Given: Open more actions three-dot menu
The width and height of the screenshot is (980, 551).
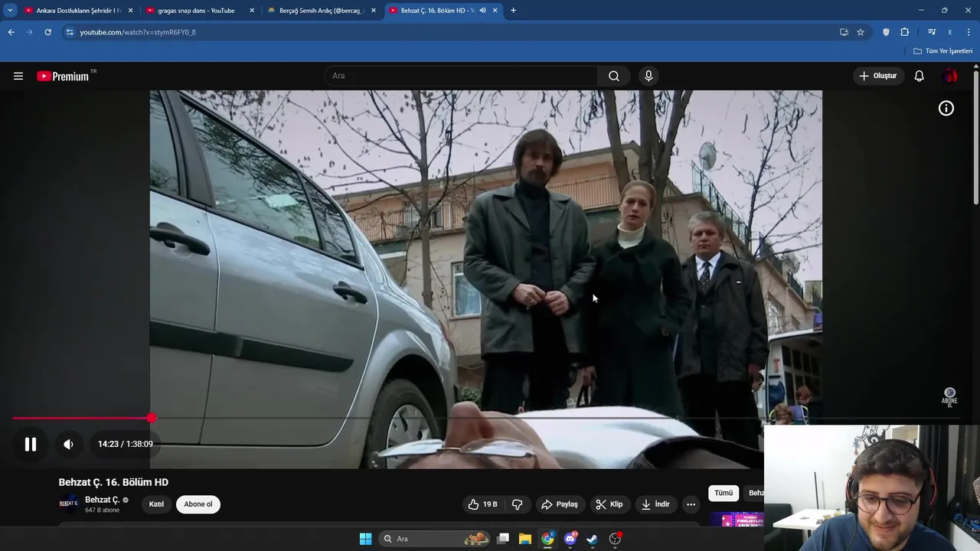Looking at the screenshot, I should pos(691,504).
